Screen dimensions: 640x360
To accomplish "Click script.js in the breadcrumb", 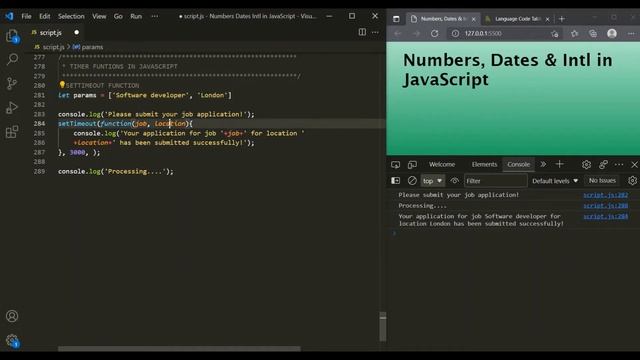I will 53,47.
